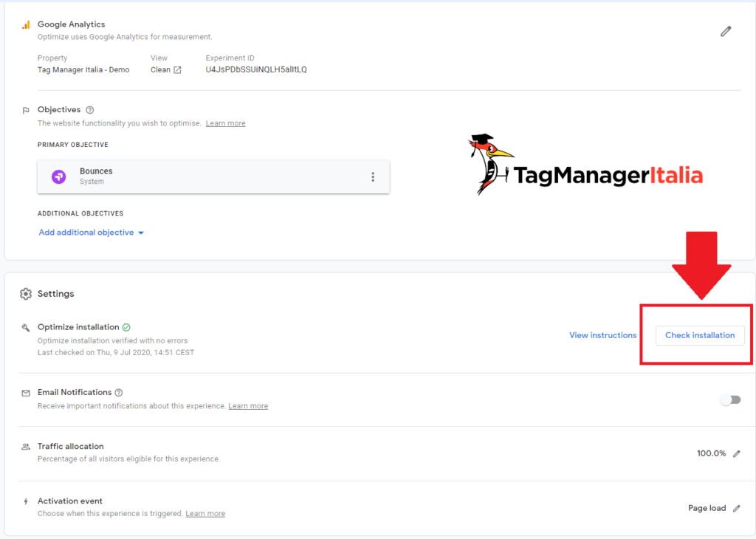Click the green installation verified checkmark
This screenshot has height=539, width=756.
point(126,327)
